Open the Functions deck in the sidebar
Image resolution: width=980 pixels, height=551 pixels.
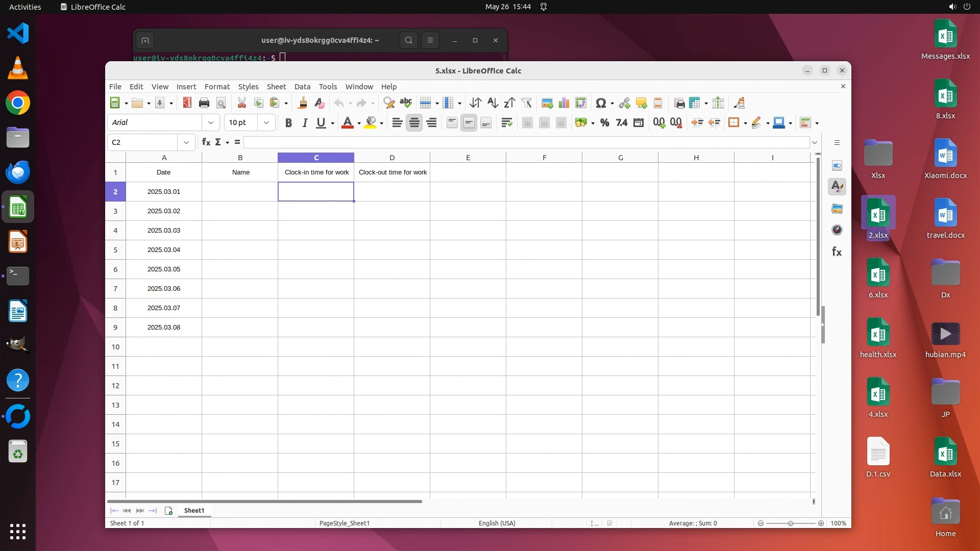coord(837,252)
